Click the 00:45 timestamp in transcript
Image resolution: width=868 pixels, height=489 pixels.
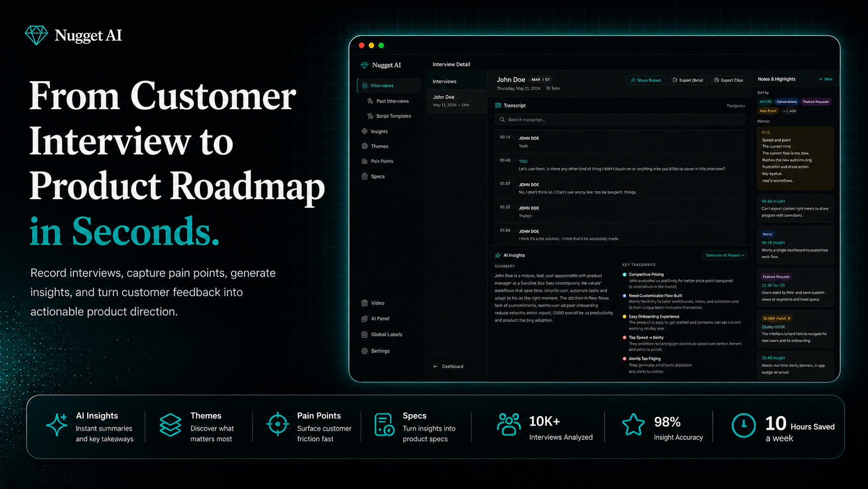pyautogui.click(x=505, y=160)
